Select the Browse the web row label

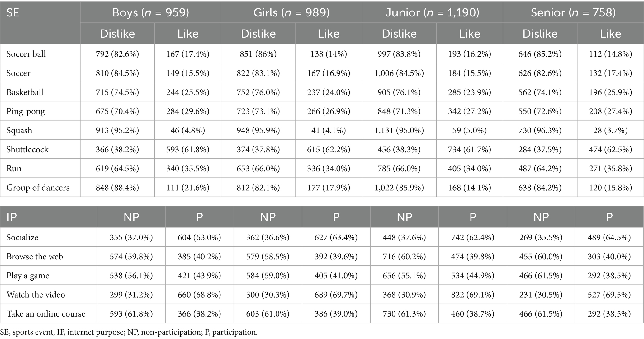(35, 256)
